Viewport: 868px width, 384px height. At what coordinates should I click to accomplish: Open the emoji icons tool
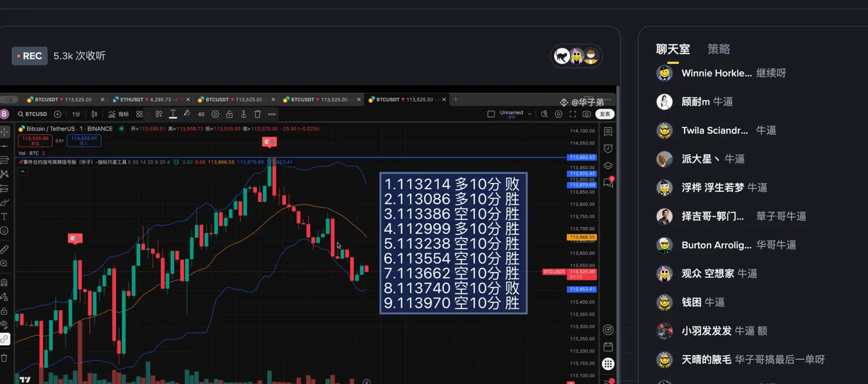click(4, 231)
